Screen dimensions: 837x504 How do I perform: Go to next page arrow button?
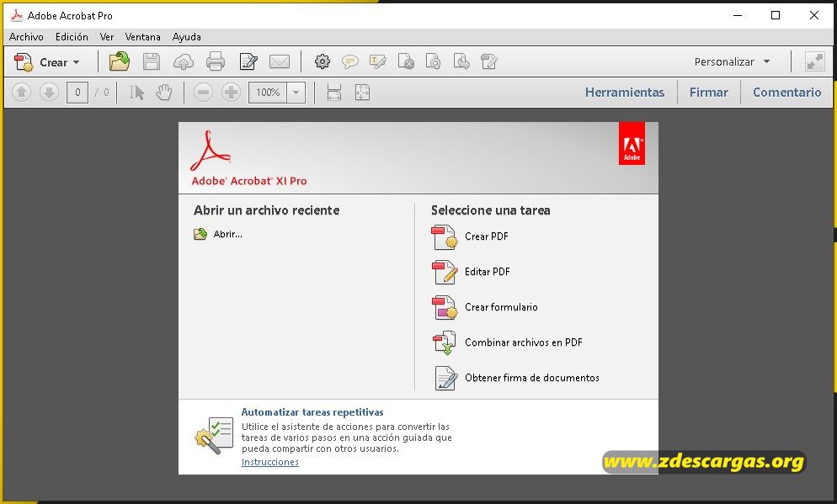(x=49, y=93)
